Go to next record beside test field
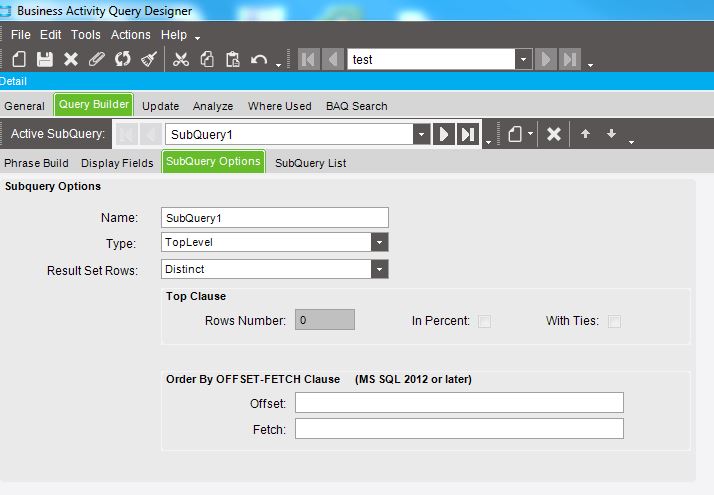 click(x=546, y=59)
